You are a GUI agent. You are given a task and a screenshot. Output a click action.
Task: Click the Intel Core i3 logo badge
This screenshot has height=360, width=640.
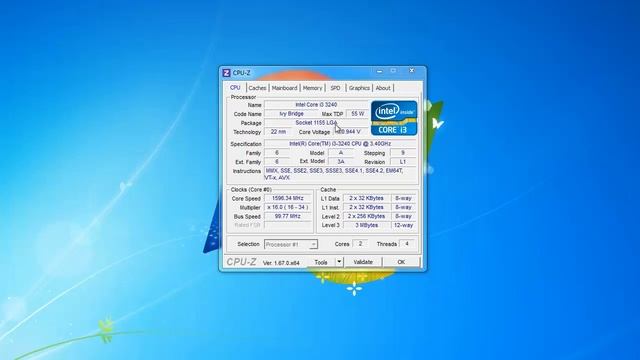point(394,118)
